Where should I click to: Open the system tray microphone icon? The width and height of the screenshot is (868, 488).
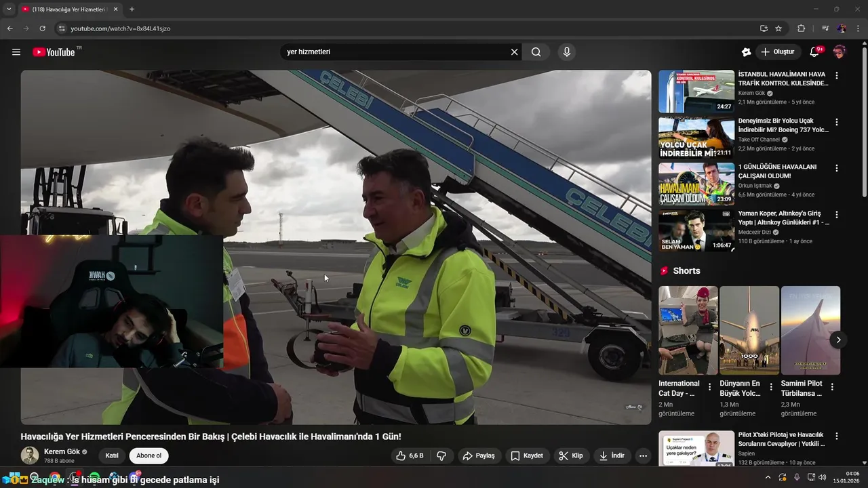click(797, 477)
